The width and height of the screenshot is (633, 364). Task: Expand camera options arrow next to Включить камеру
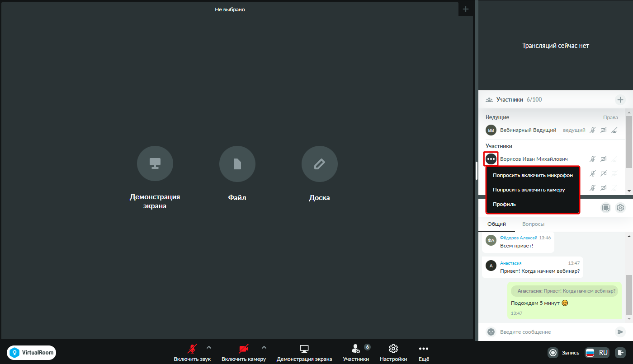pyautogui.click(x=264, y=347)
